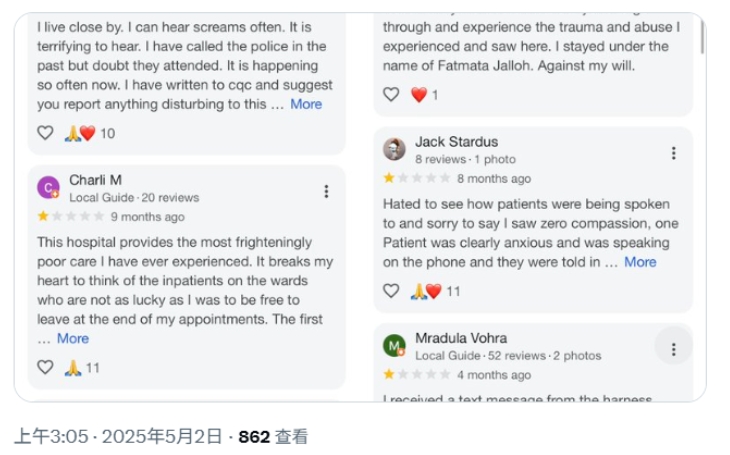Click Mradula Vohra's profile avatar

click(394, 346)
